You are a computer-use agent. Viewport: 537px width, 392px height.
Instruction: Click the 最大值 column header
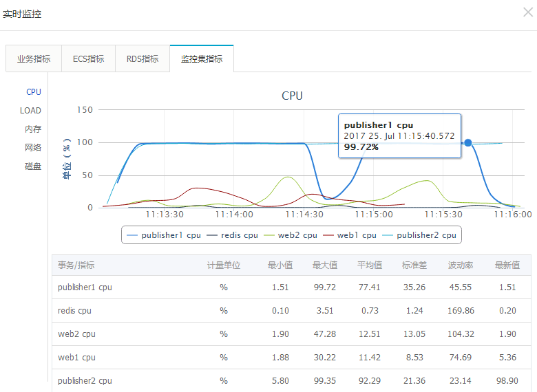pyautogui.click(x=325, y=265)
